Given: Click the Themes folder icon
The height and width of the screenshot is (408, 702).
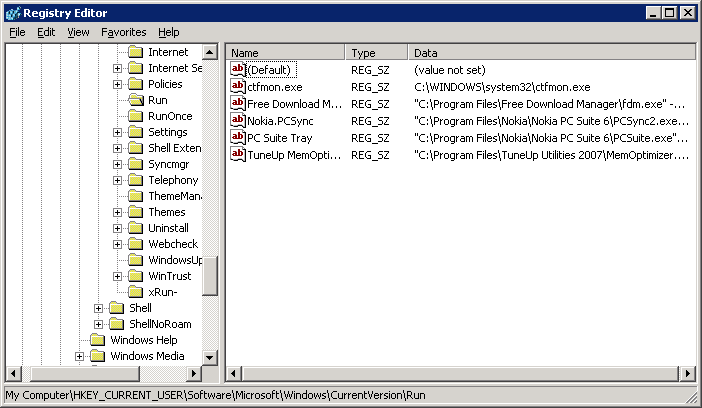Looking at the screenshot, I should pos(135,212).
